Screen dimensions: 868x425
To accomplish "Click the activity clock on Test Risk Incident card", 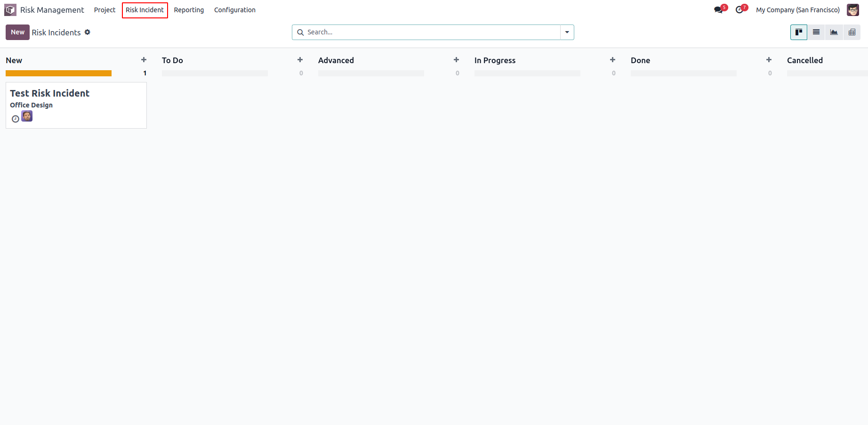I will click(x=16, y=119).
